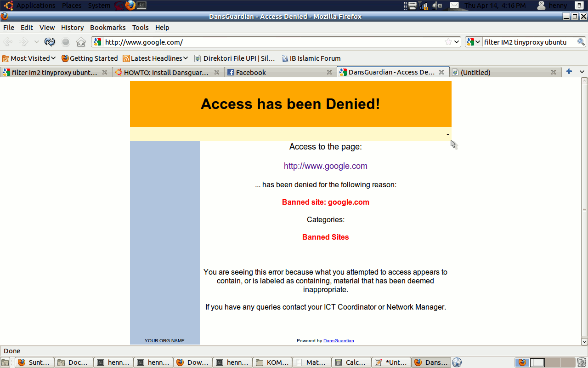588x368 pixels.
Task: Click the globe icon in the taskbar
Action: pyautogui.click(x=457, y=362)
